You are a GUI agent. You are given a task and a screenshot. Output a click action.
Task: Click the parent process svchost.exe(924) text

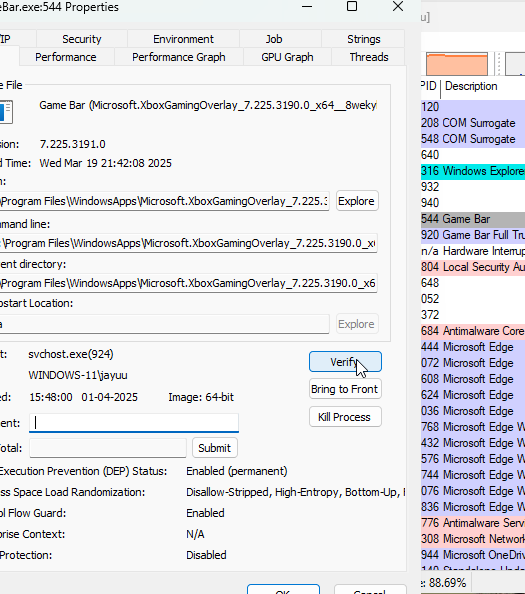[71, 354]
